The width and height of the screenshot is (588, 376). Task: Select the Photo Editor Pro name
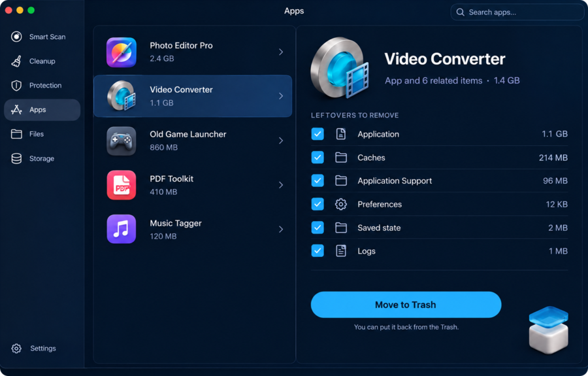tap(181, 45)
